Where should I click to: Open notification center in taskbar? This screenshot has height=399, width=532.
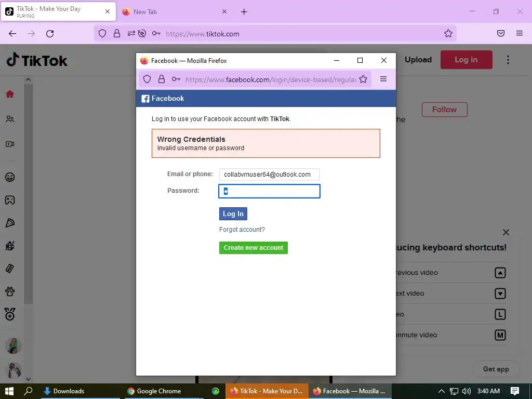(x=515, y=391)
